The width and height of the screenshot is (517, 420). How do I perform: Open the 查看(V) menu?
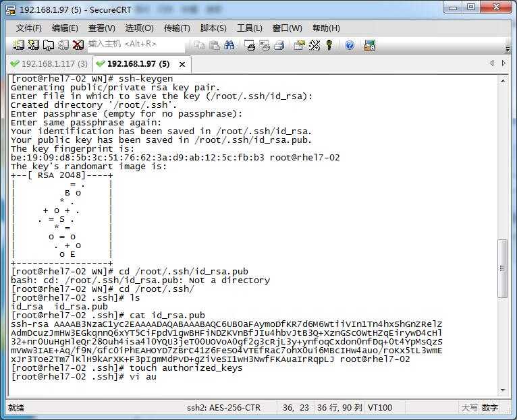point(101,28)
